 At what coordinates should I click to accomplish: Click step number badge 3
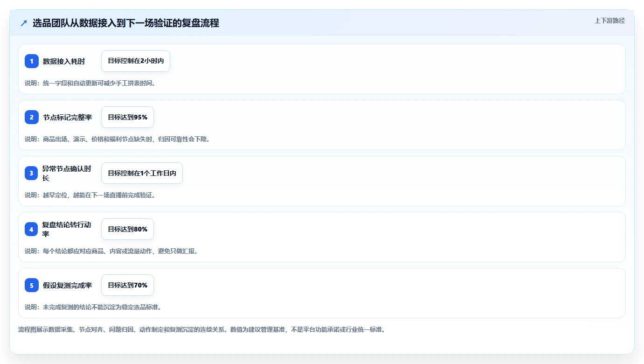tap(32, 173)
